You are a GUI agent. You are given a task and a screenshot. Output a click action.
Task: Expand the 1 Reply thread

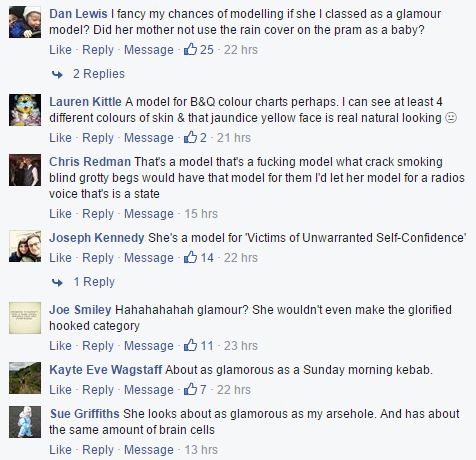94,282
